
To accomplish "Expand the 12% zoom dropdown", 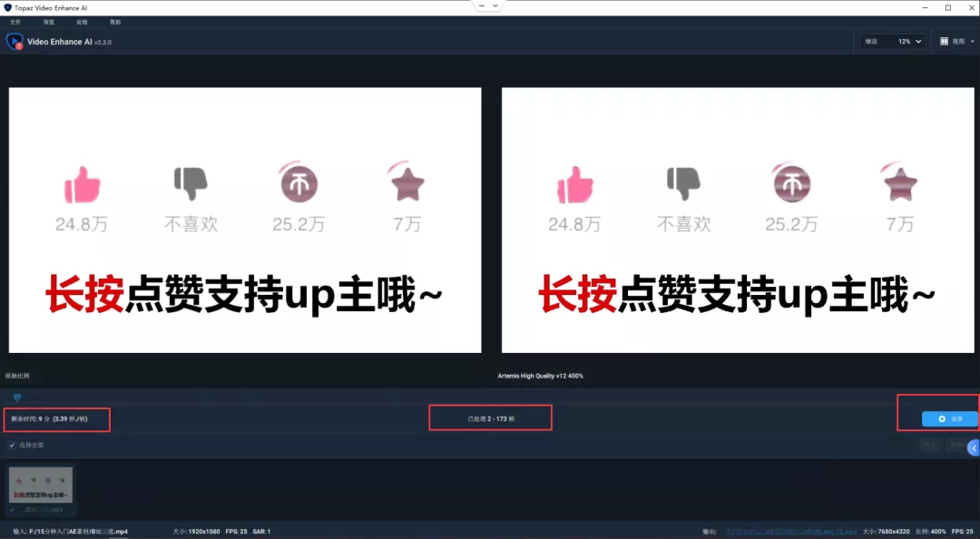I will pos(910,42).
